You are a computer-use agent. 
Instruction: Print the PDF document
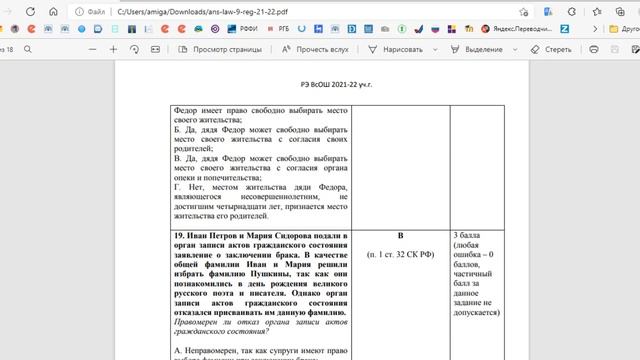click(x=594, y=49)
